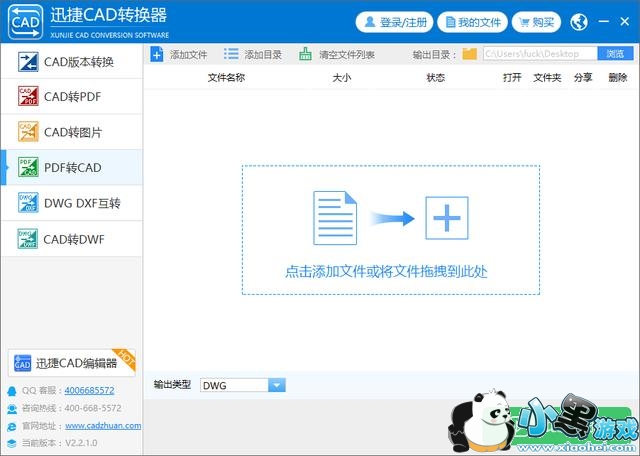
Task: Select the PDF转CAD sidebar item
Action: pyautogui.click(x=72, y=167)
